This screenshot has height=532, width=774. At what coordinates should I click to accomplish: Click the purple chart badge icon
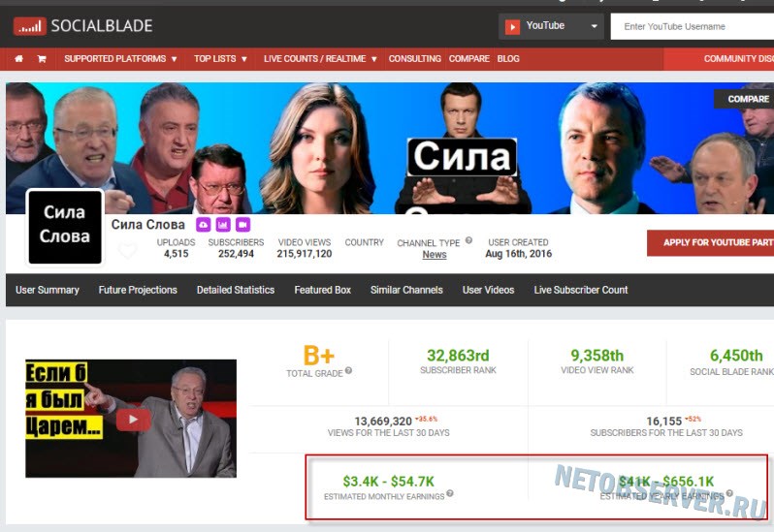tap(223, 225)
